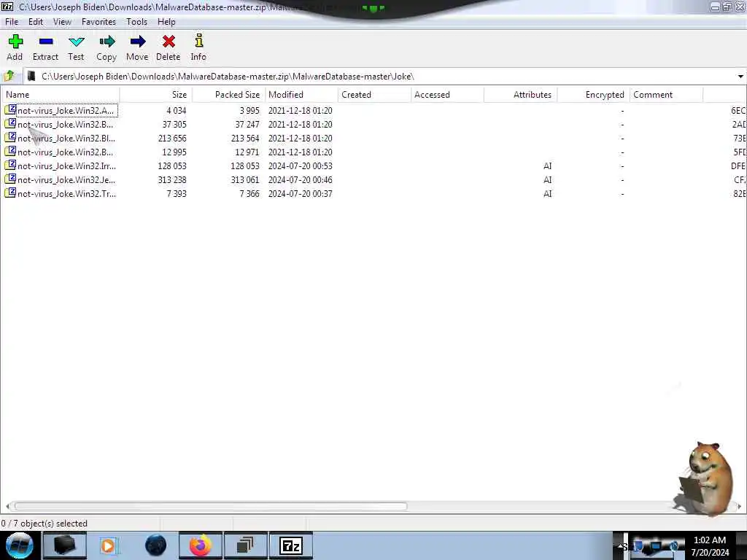Open the File menu
The width and height of the screenshot is (747, 560).
[x=12, y=22]
